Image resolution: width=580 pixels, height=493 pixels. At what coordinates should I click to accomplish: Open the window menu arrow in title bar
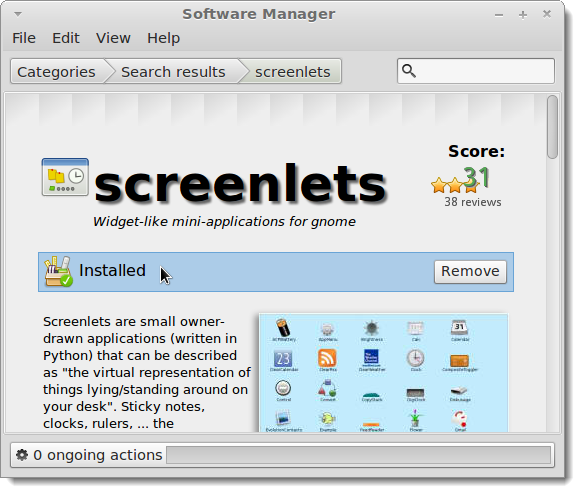tap(18, 14)
